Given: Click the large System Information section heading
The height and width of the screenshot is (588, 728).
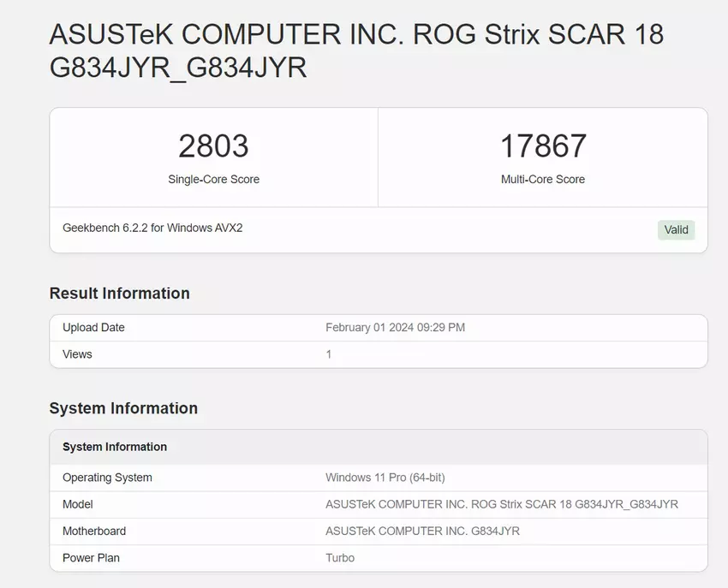Looking at the screenshot, I should [x=123, y=408].
